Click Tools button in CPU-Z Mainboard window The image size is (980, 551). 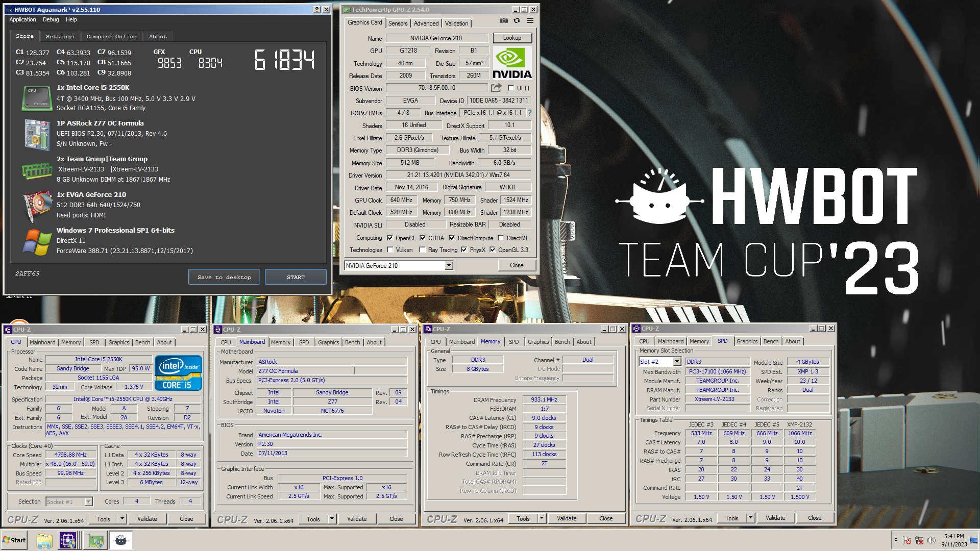tap(313, 519)
